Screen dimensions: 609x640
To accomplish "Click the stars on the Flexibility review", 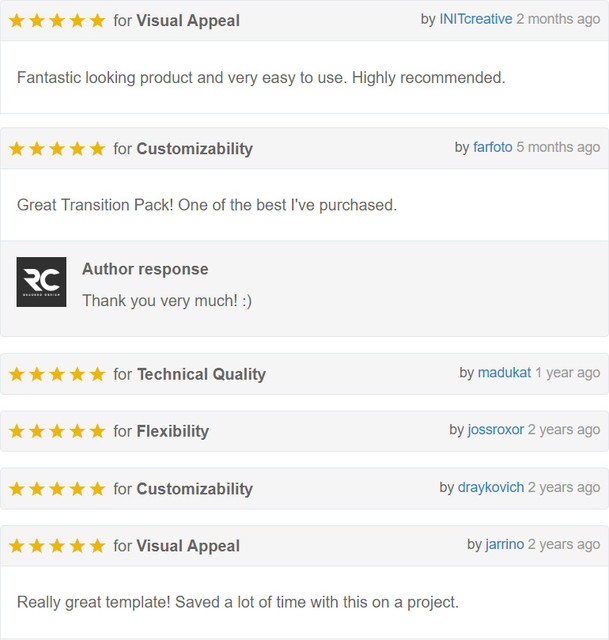I will [57, 431].
